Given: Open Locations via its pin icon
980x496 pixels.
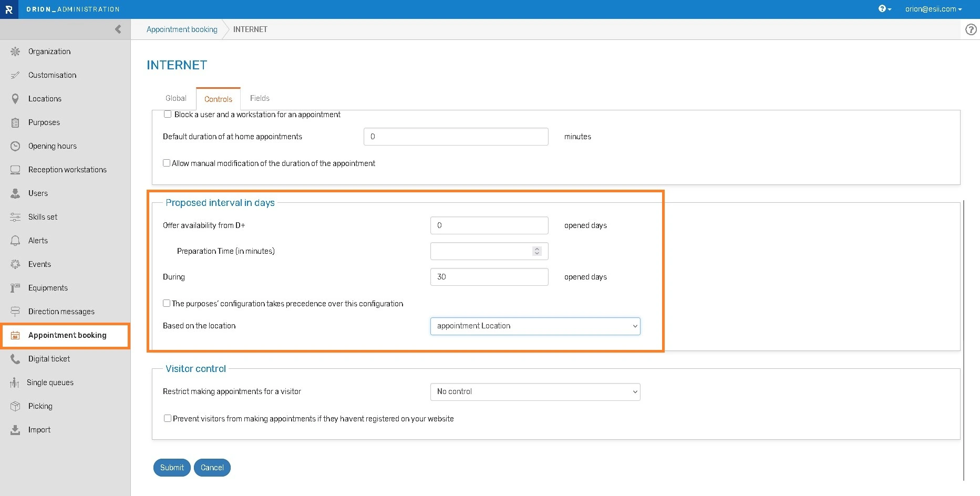Looking at the screenshot, I should coord(15,99).
